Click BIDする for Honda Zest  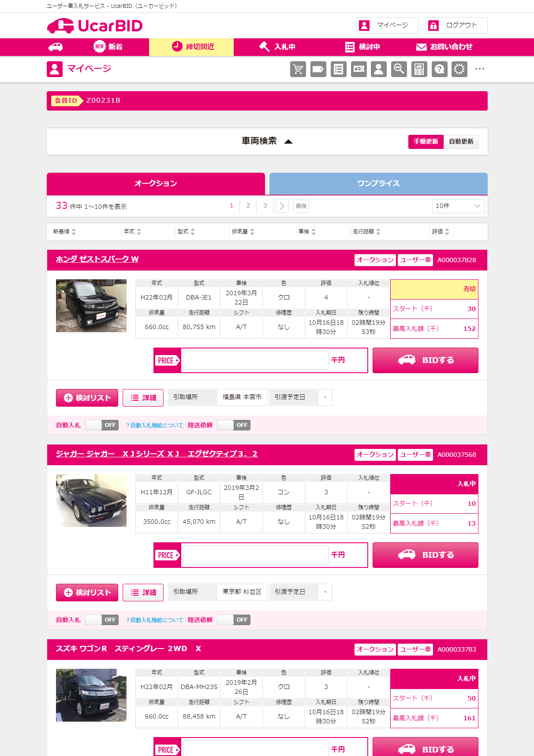tap(426, 360)
